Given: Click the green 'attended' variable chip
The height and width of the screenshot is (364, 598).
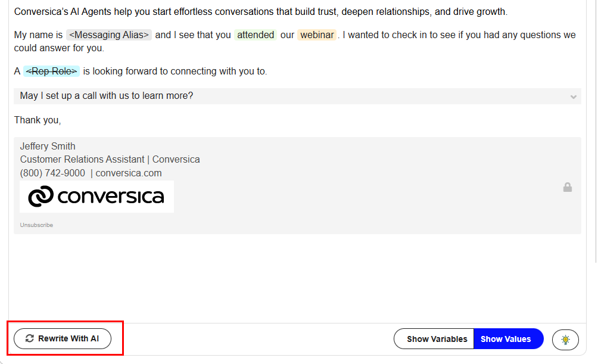Looking at the screenshot, I should [256, 35].
